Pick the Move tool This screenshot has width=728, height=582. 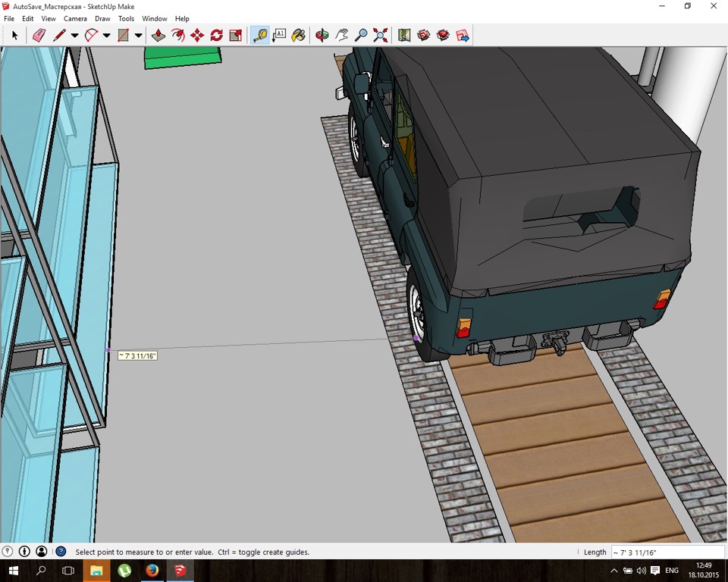coord(197,36)
